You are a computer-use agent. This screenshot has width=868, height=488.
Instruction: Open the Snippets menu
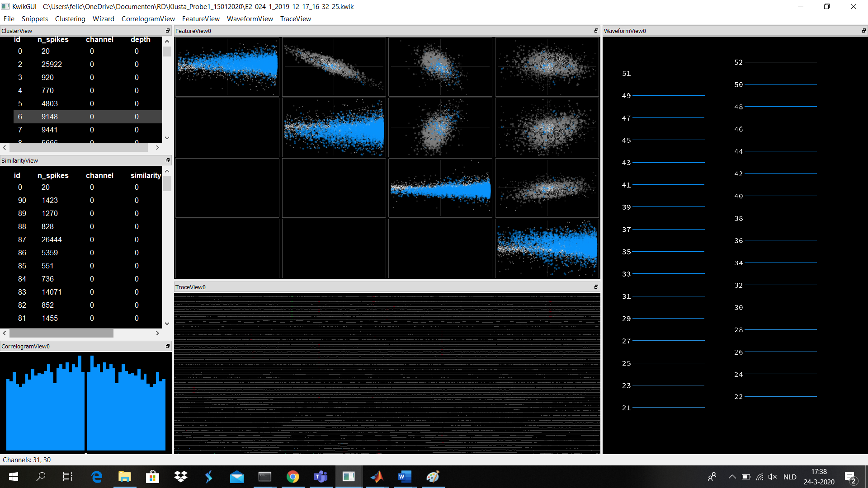[x=35, y=19]
